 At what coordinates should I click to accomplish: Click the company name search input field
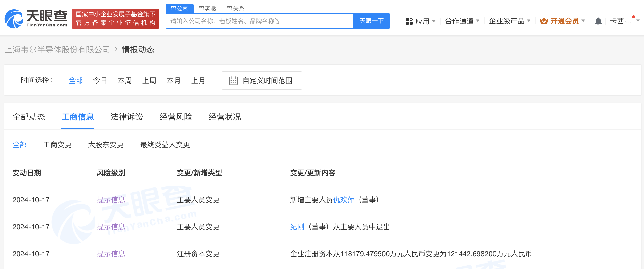pos(260,21)
